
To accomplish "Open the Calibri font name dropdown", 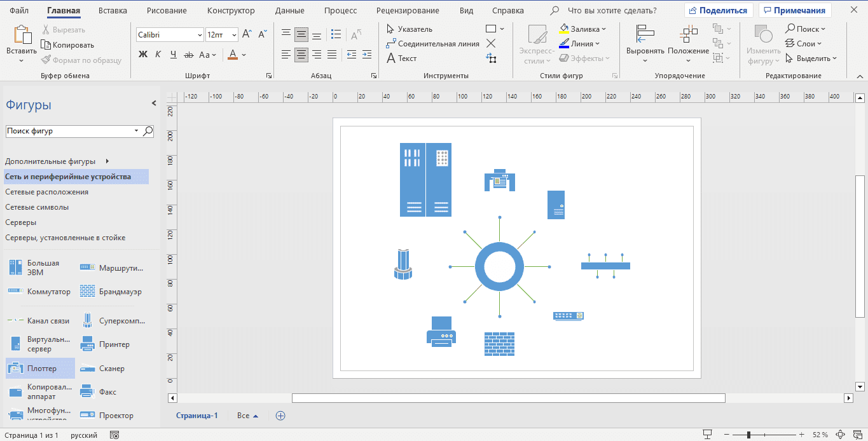I will (200, 35).
